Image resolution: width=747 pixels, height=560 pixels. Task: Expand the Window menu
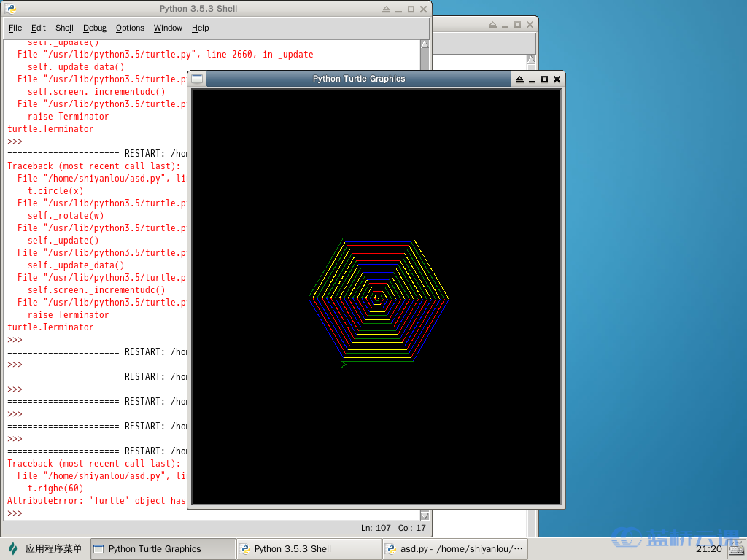[x=168, y=28]
